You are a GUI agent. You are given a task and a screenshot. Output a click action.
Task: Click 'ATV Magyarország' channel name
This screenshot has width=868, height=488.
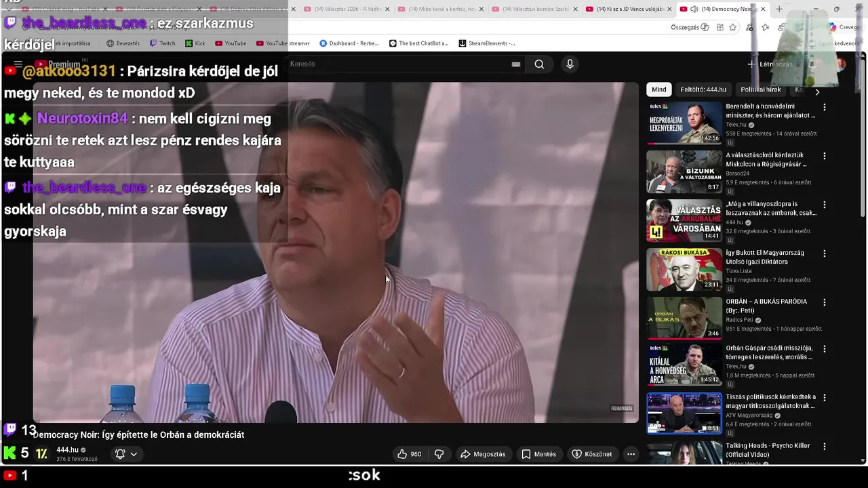[749, 415]
